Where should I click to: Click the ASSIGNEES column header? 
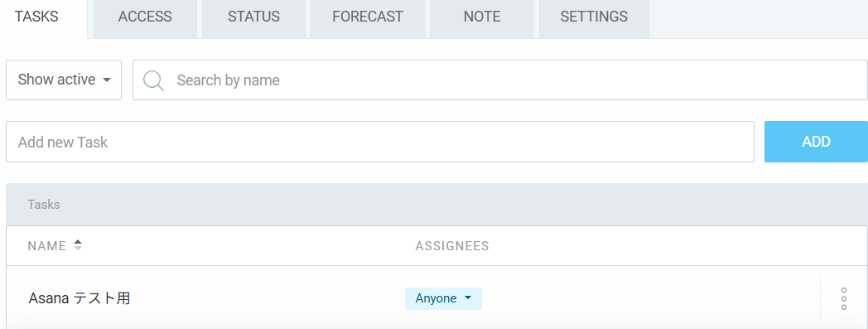452,246
